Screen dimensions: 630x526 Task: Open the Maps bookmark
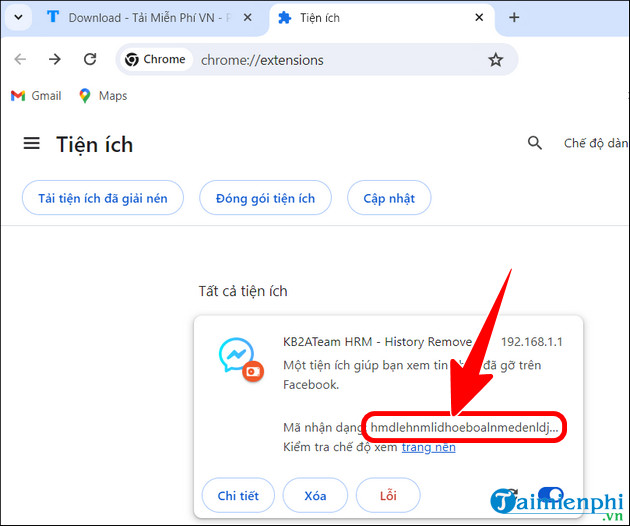[103, 96]
